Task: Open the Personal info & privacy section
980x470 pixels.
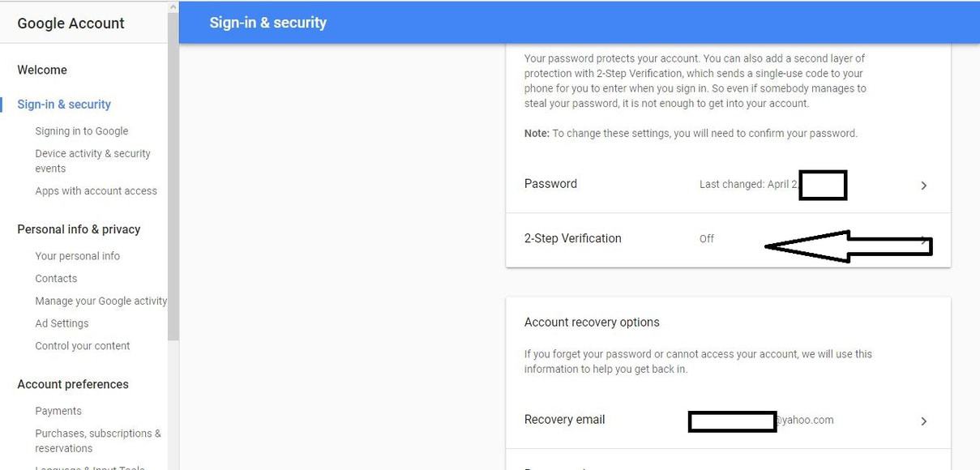Action: (79, 229)
